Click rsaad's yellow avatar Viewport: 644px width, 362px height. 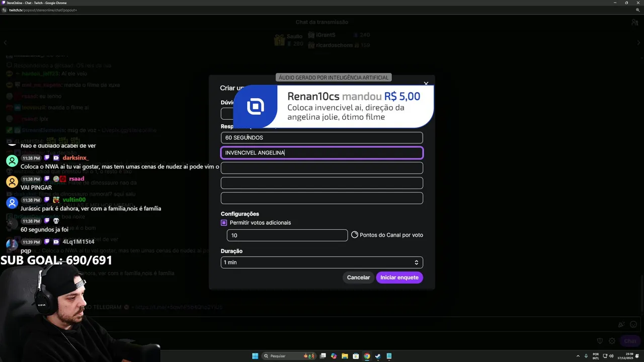[12, 182]
